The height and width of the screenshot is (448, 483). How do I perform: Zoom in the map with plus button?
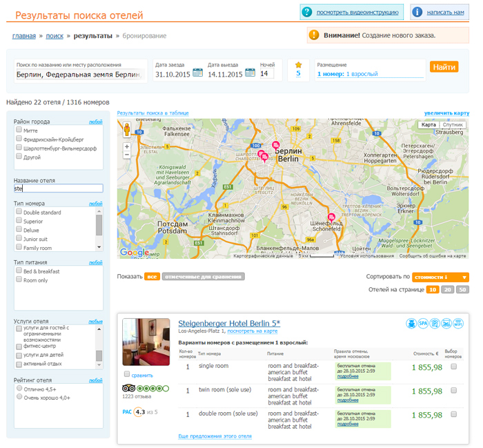pos(127,146)
